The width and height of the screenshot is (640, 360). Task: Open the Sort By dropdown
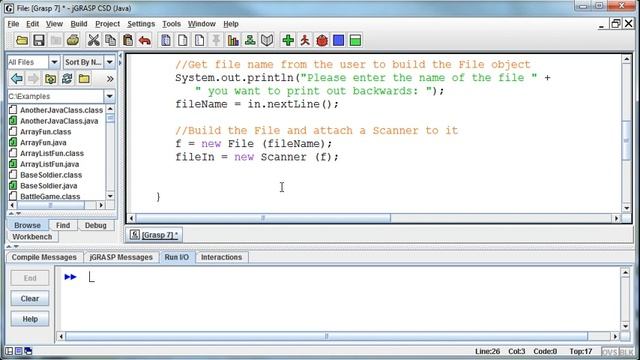point(110,62)
